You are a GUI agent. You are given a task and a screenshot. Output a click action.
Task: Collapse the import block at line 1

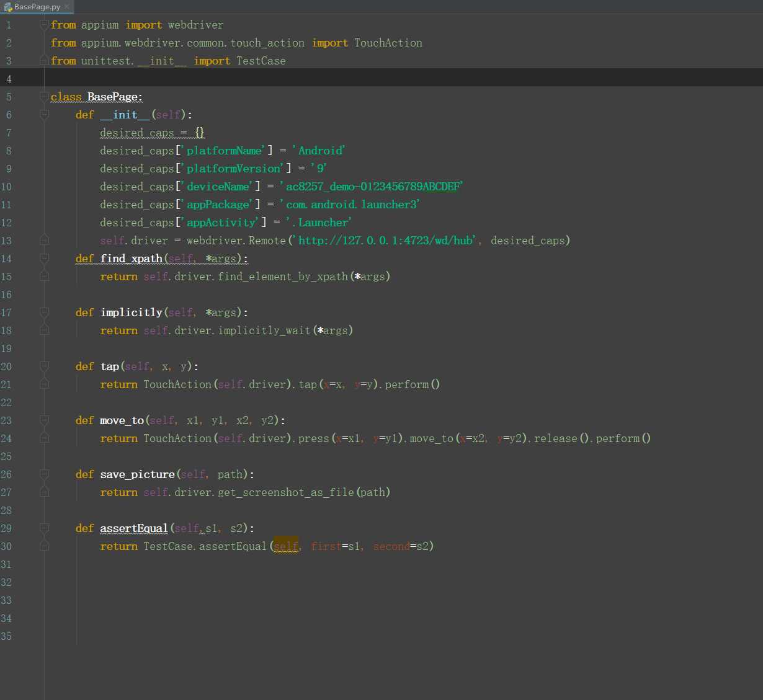[44, 25]
